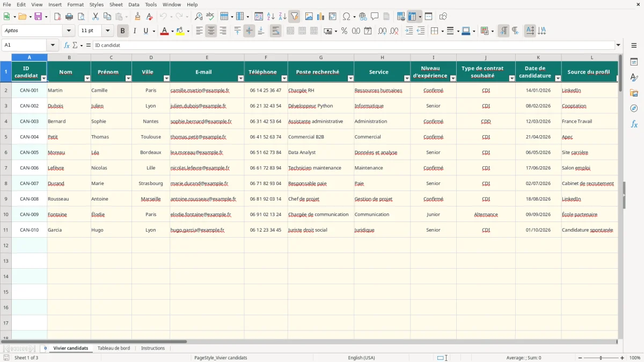The height and width of the screenshot is (362, 644).
Task: Toggle Align Left button
Action: coord(199,31)
